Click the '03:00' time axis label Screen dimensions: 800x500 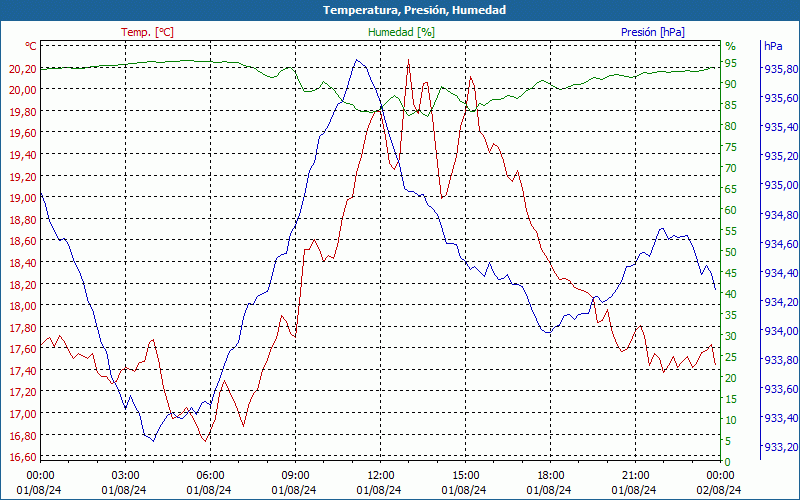point(125,474)
